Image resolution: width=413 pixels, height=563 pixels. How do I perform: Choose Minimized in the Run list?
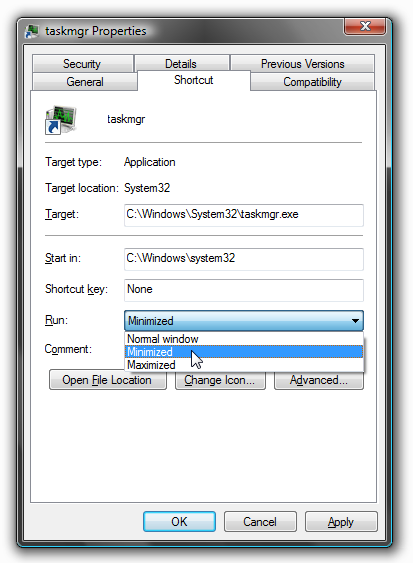[x=244, y=352]
